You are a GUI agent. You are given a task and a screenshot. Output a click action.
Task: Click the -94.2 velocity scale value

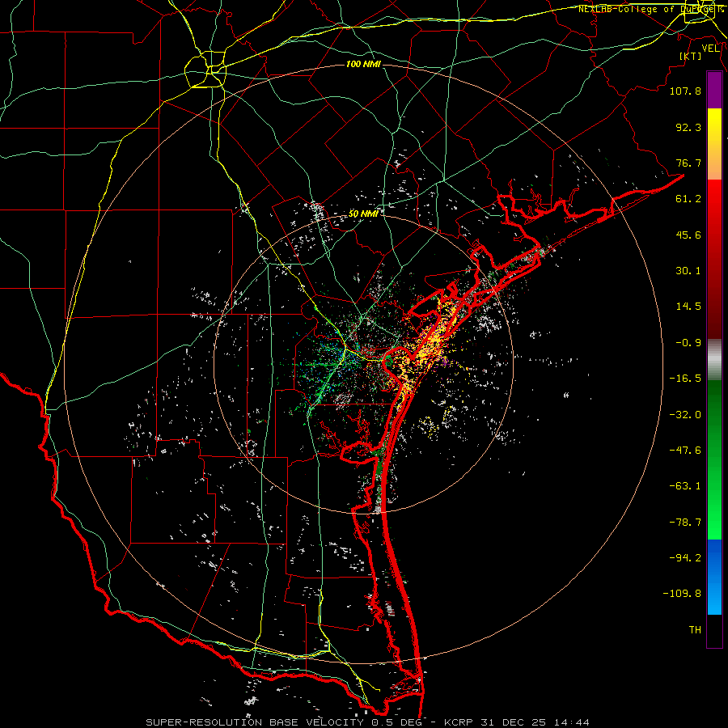[685, 557]
